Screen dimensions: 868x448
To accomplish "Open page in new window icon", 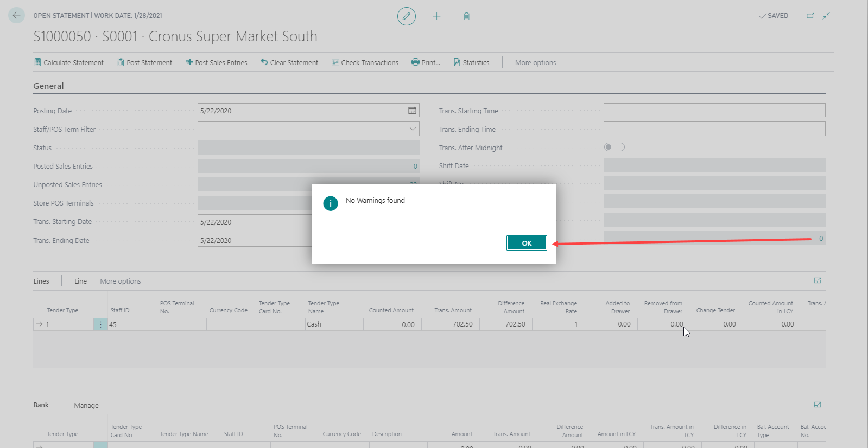I will point(810,16).
